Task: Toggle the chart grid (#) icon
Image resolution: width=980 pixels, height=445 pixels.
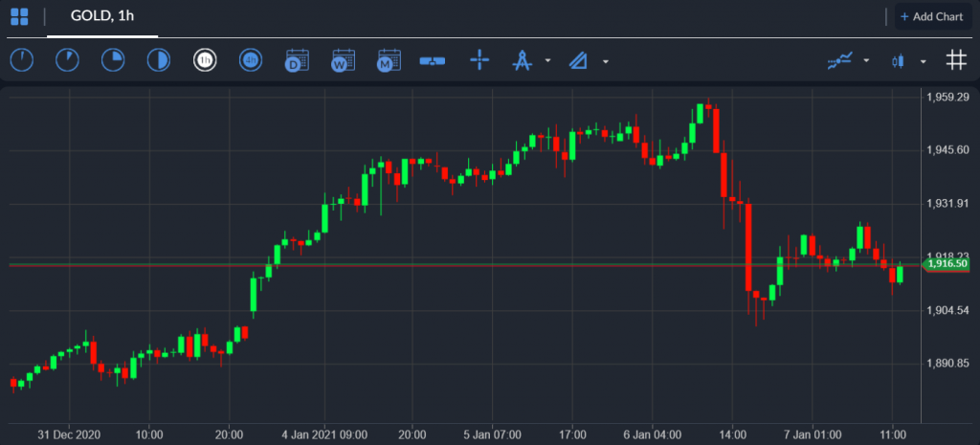Action: [x=956, y=60]
